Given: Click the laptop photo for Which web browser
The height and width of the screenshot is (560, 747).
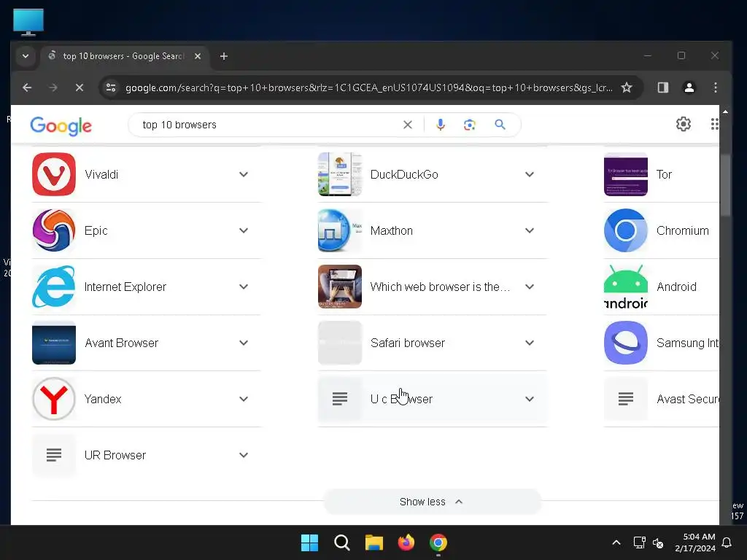Looking at the screenshot, I should (x=340, y=287).
